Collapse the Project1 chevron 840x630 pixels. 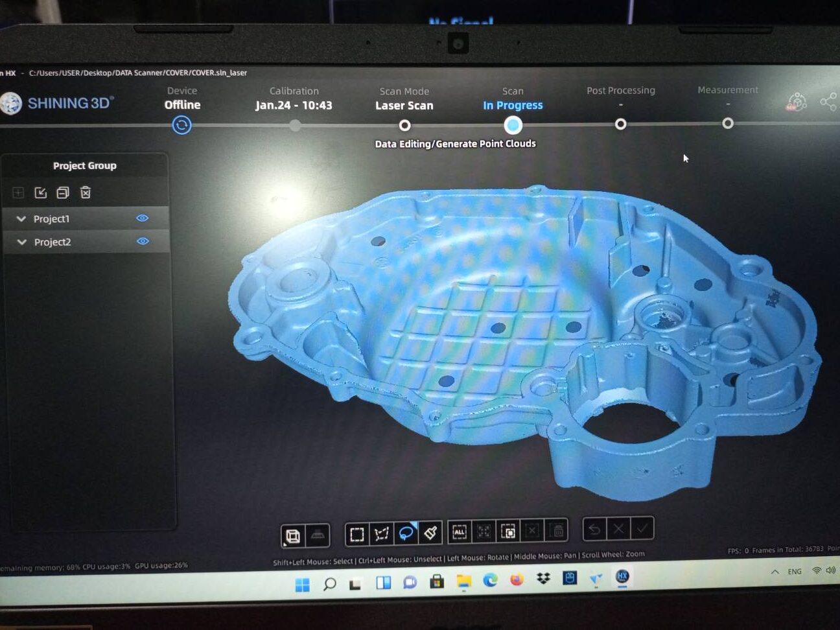pos(21,219)
